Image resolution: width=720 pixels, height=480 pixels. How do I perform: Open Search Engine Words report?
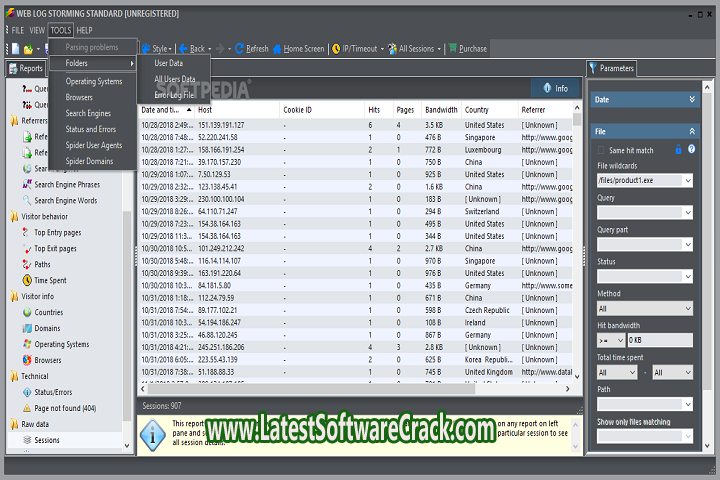[66, 201]
